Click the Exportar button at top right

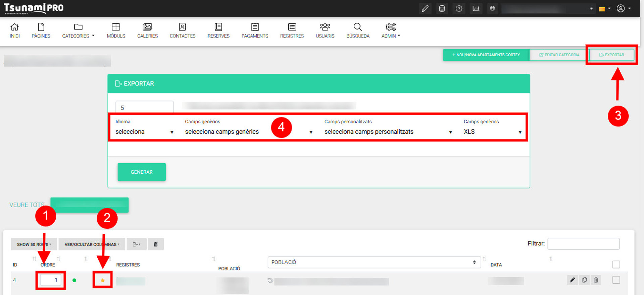[x=611, y=55]
